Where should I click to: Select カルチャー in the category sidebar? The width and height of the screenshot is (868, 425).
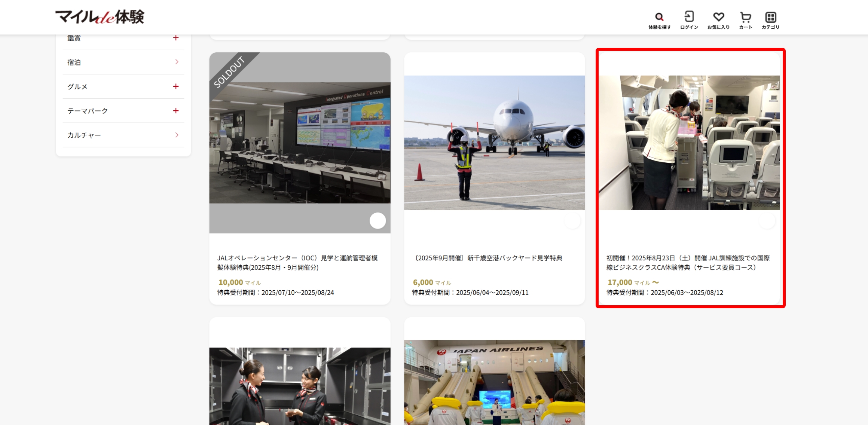pos(84,135)
